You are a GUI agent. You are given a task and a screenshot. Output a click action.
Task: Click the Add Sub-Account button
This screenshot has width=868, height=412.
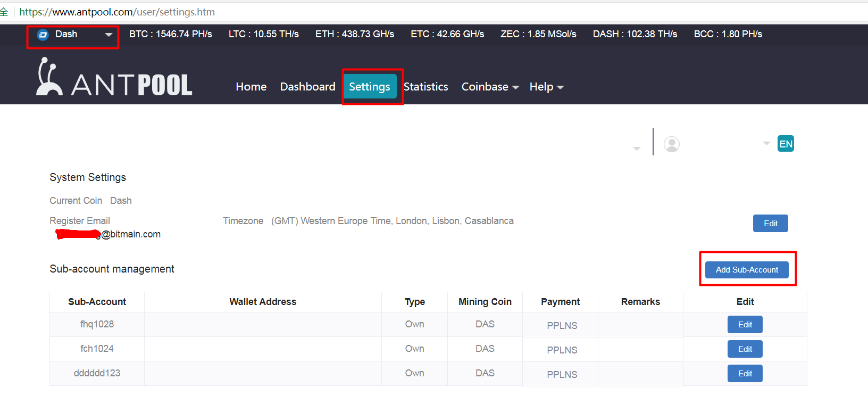747,270
